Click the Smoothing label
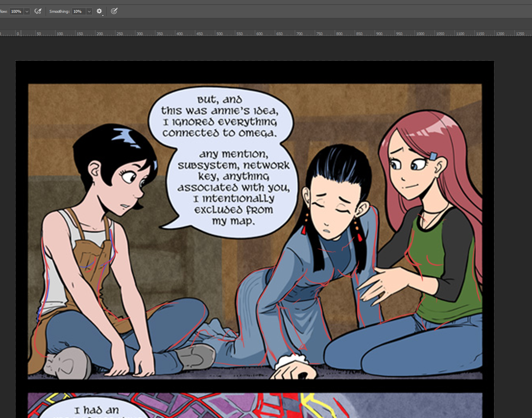532x418 pixels. pos(60,12)
